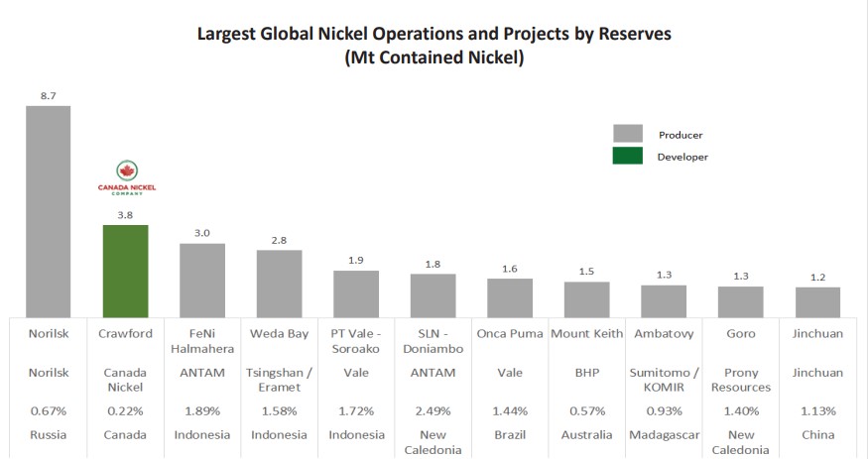Viewport: 868px width, 459px height.
Task: Click the tall Norilsk 8.7 bar
Action: pos(48,210)
